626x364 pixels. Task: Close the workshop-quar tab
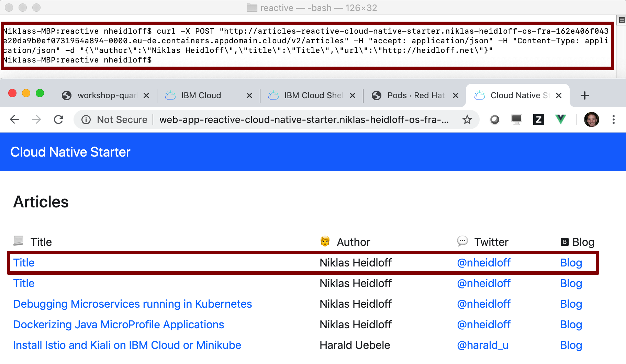[x=146, y=95]
